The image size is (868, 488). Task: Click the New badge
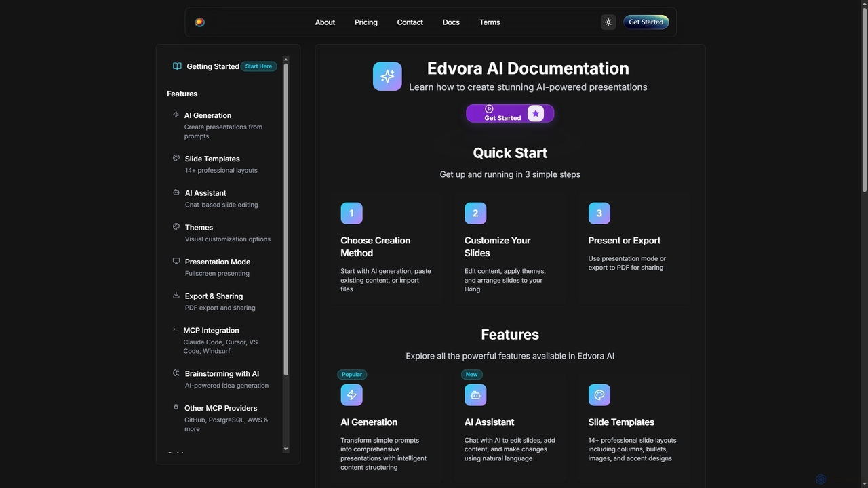tap(471, 374)
